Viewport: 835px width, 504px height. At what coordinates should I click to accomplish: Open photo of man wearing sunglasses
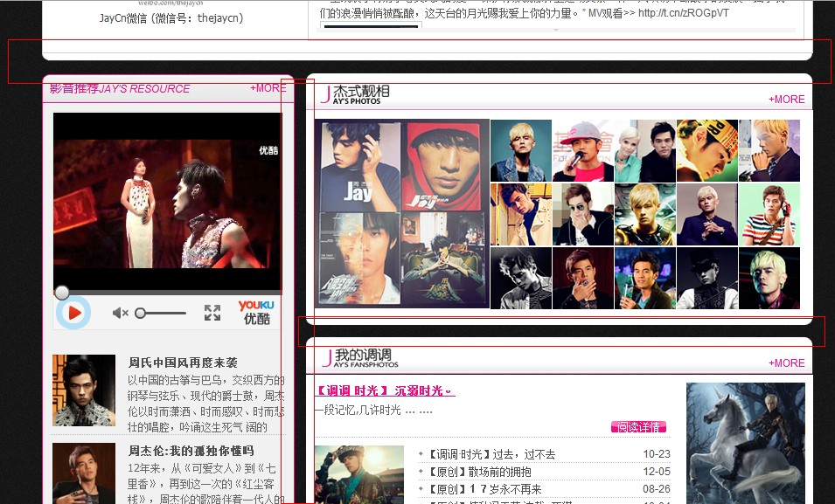tap(583, 215)
